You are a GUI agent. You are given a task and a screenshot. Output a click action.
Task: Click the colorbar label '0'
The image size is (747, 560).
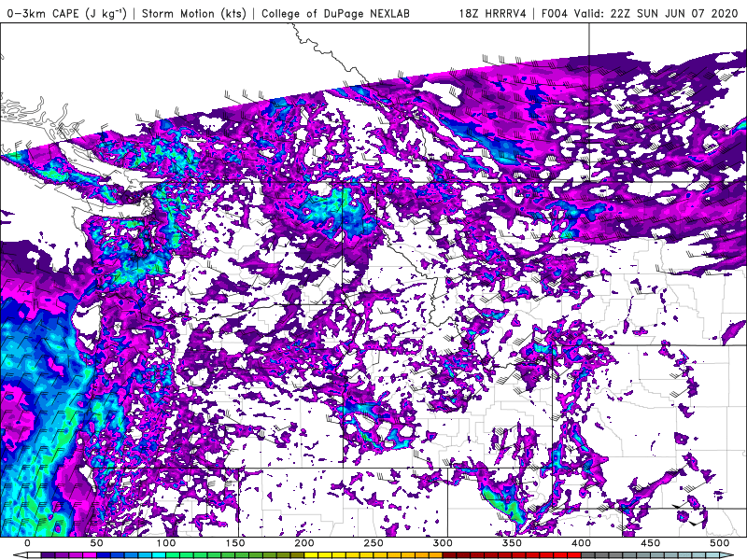[27, 543]
